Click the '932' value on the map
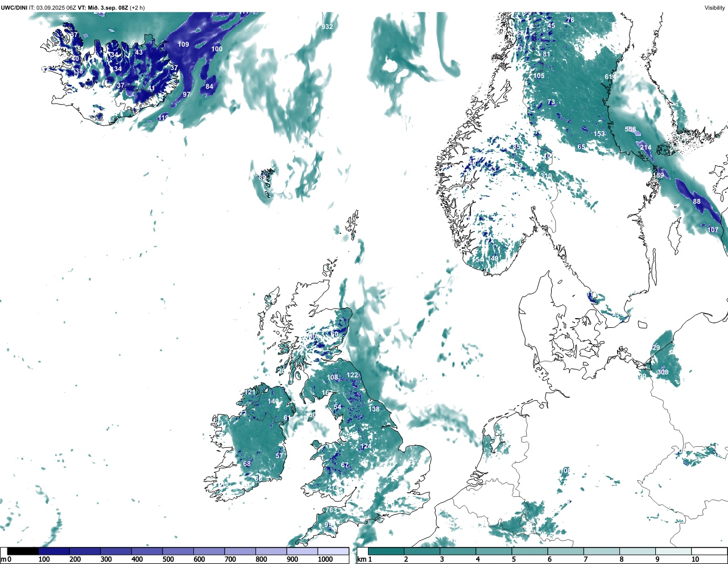728x564 pixels. (327, 27)
